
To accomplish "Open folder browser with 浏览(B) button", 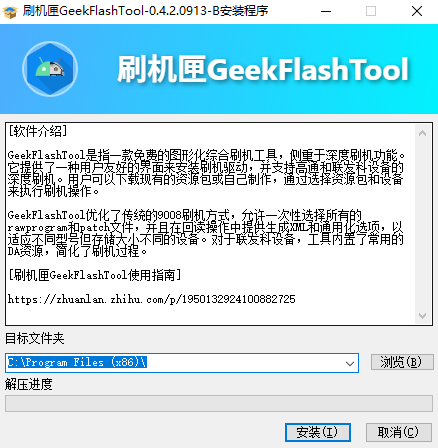I will coord(402,362).
